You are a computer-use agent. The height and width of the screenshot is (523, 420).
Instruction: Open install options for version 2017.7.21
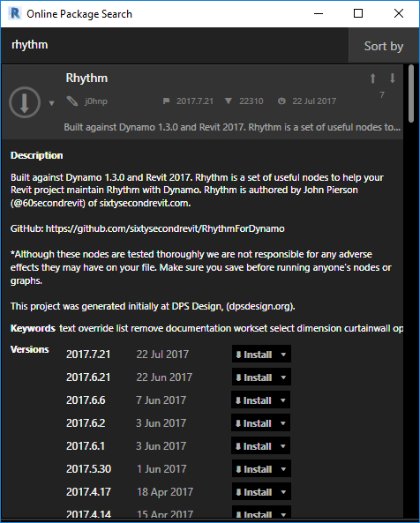283,355
